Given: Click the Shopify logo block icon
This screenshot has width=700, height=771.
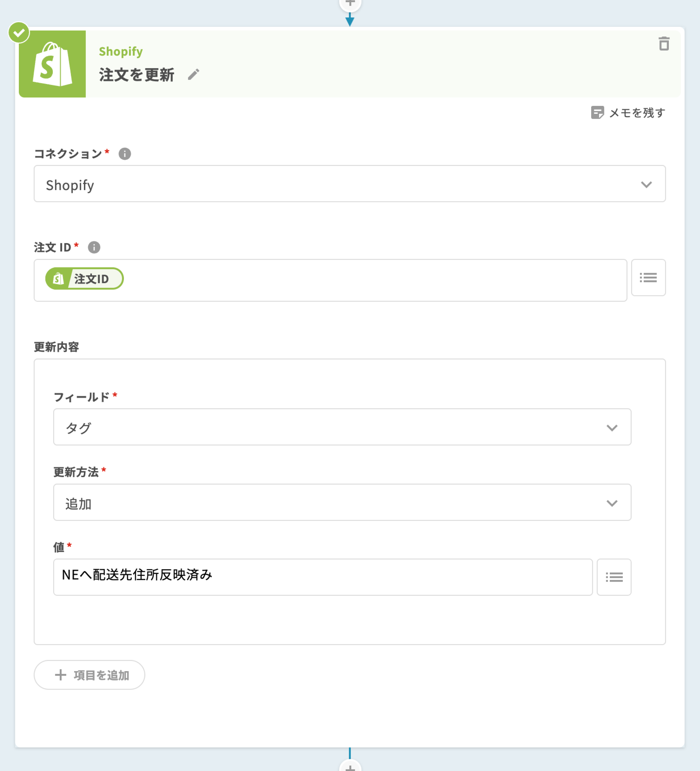Looking at the screenshot, I should pyautogui.click(x=52, y=64).
